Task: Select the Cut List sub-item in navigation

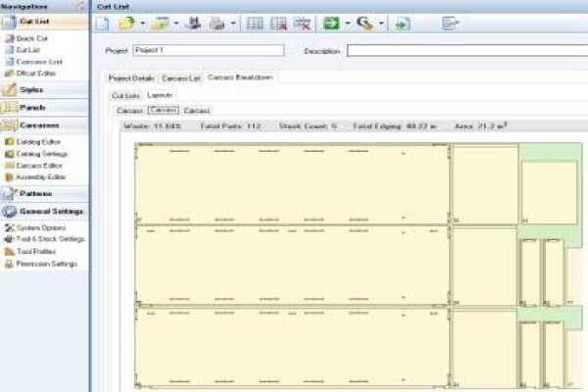Action: [x=28, y=50]
